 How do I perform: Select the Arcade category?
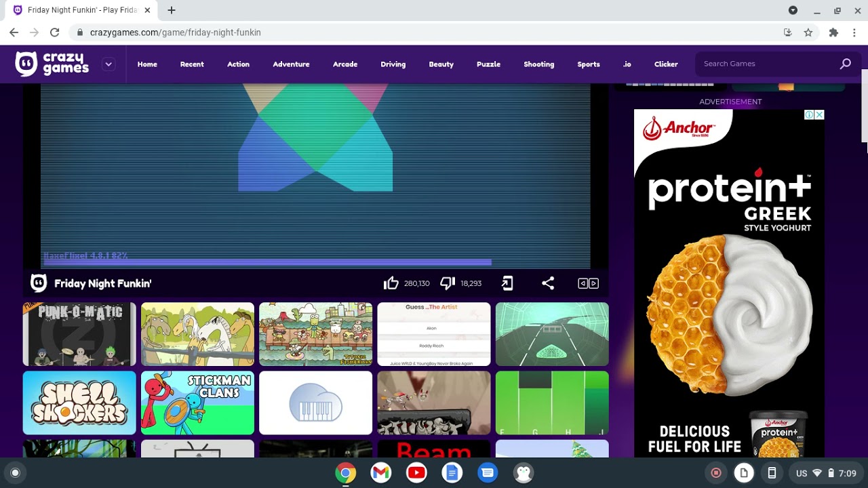(x=345, y=64)
